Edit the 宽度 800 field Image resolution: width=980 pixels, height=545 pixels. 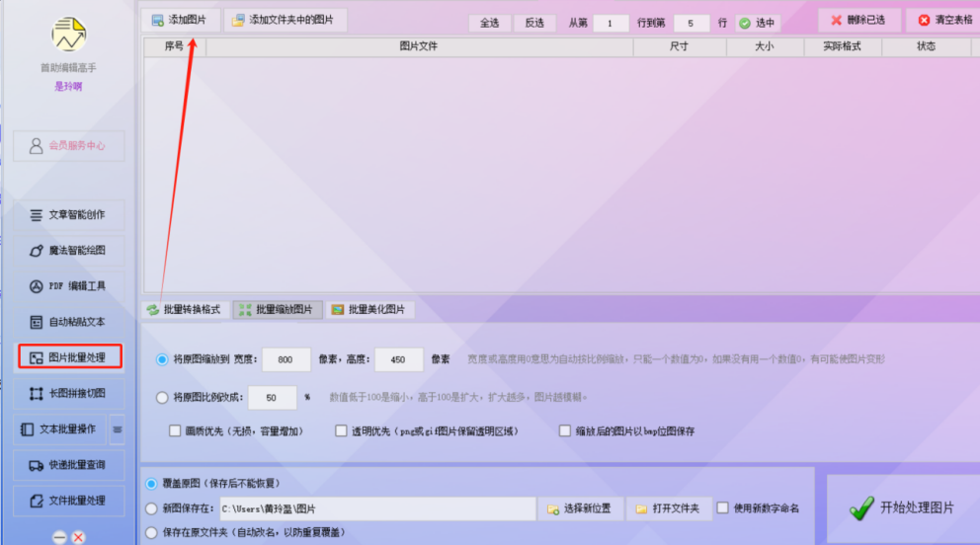[x=286, y=359]
